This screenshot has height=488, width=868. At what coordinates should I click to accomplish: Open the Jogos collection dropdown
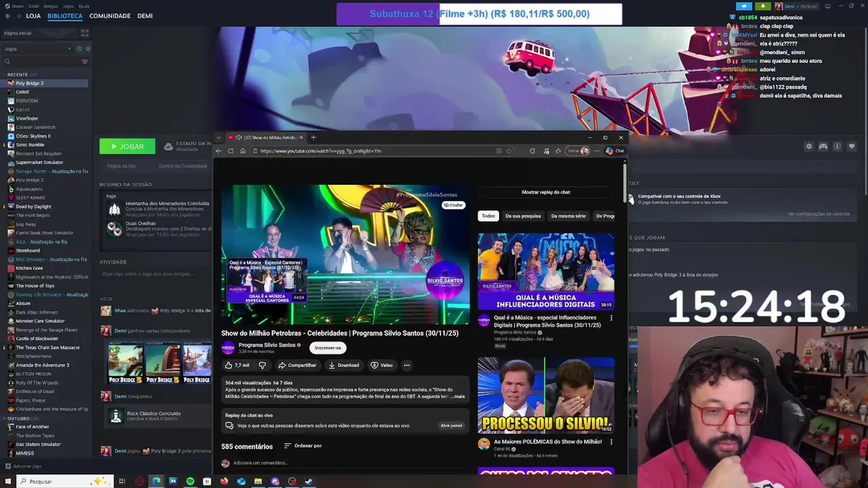click(x=37, y=49)
